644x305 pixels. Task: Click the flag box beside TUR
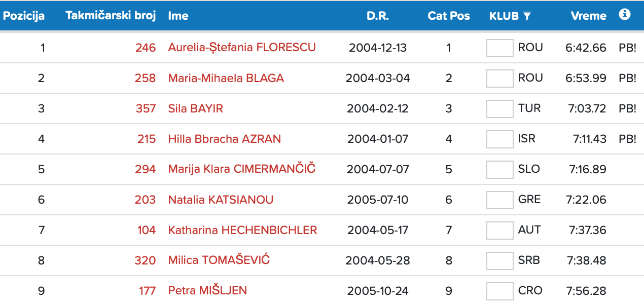click(499, 109)
